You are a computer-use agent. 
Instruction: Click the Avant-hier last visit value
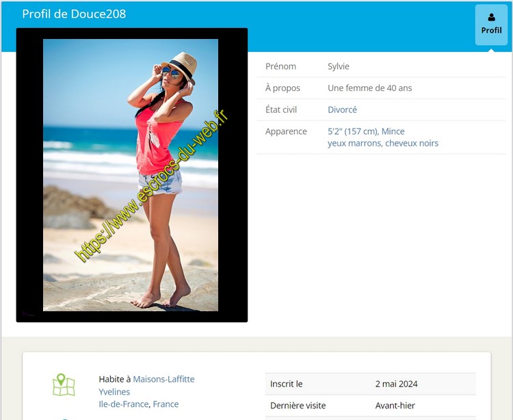(395, 406)
